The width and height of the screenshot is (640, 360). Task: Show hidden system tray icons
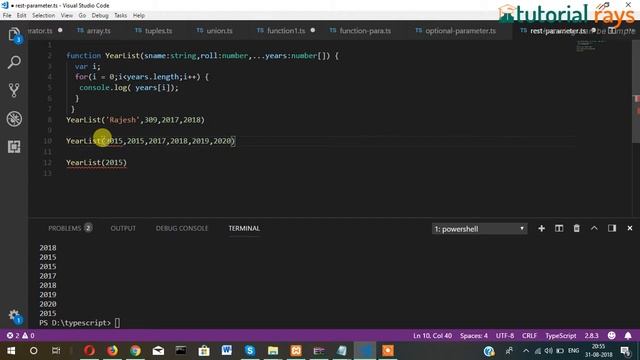click(x=526, y=351)
